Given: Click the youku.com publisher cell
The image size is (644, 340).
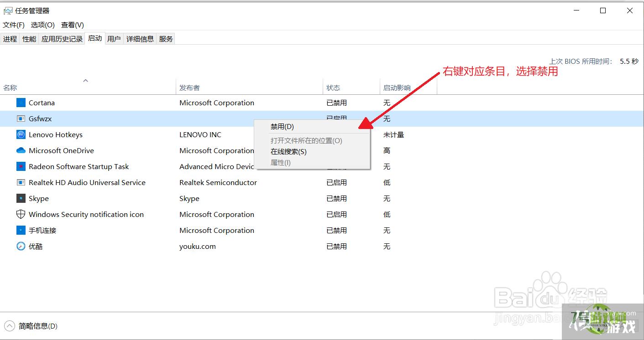Looking at the screenshot, I should point(198,247).
